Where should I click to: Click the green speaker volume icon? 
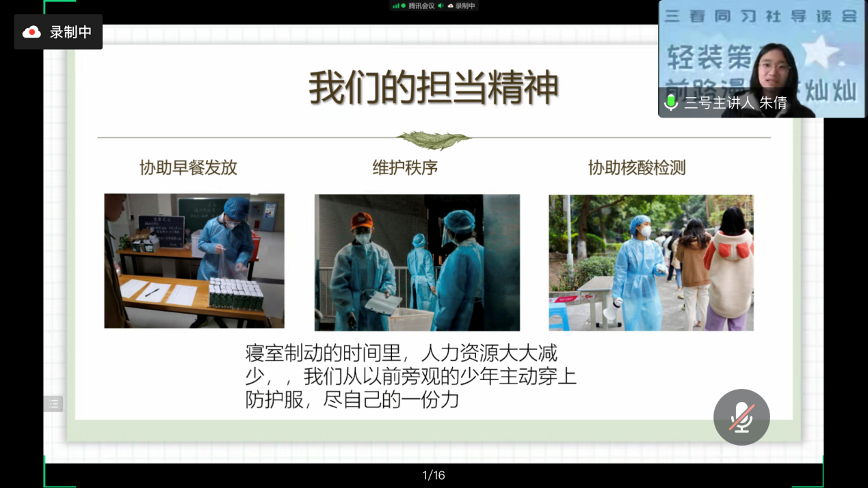point(440,5)
